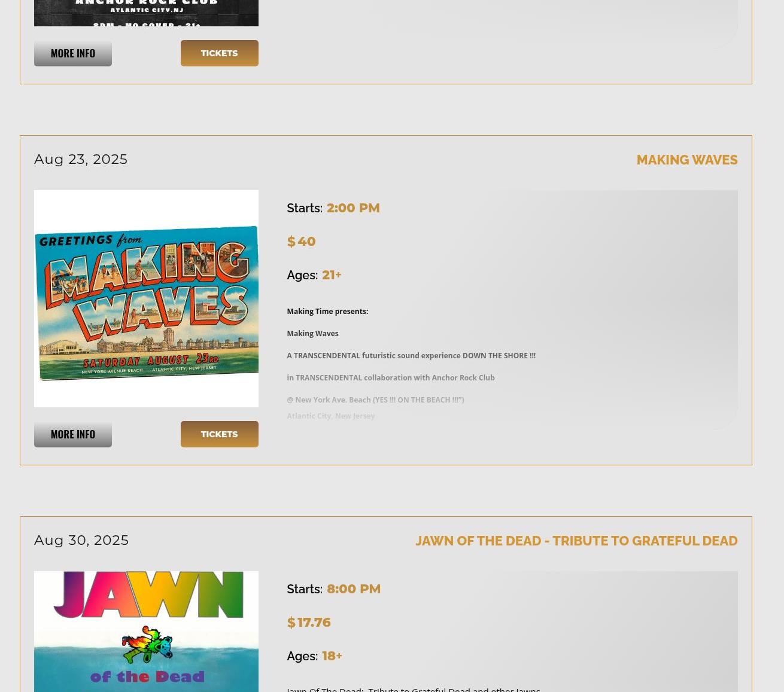Click the 21+ age restriction
This screenshot has width=784, height=692.
pos(332,275)
